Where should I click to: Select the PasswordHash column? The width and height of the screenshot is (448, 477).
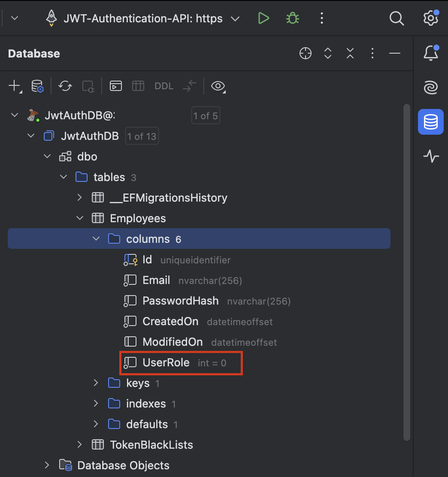pos(180,301)
